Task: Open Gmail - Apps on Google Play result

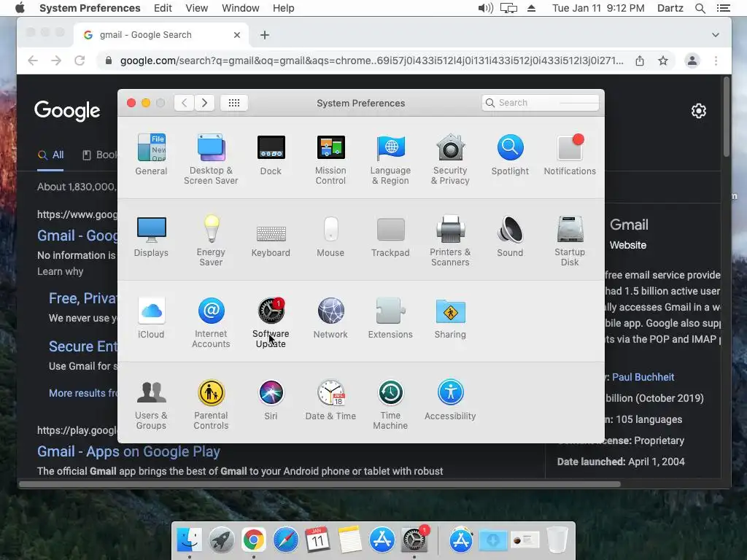Action: [128, 451]
